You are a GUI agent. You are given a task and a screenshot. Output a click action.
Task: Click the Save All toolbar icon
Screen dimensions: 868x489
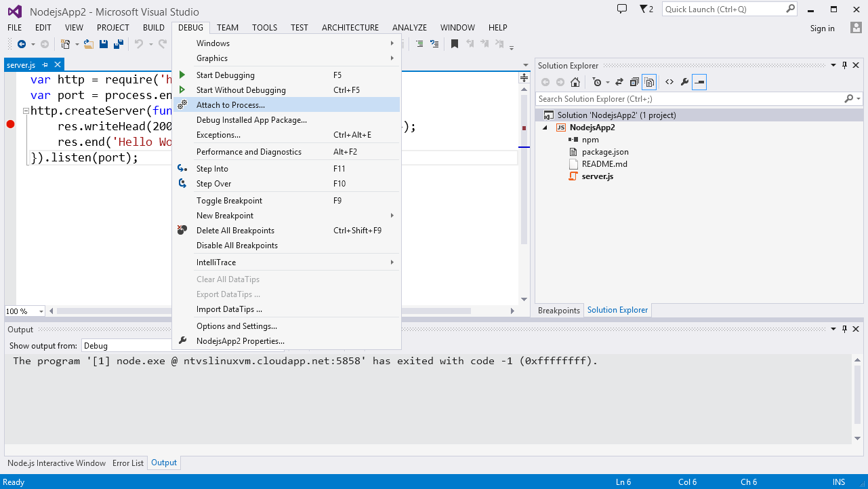118,44
